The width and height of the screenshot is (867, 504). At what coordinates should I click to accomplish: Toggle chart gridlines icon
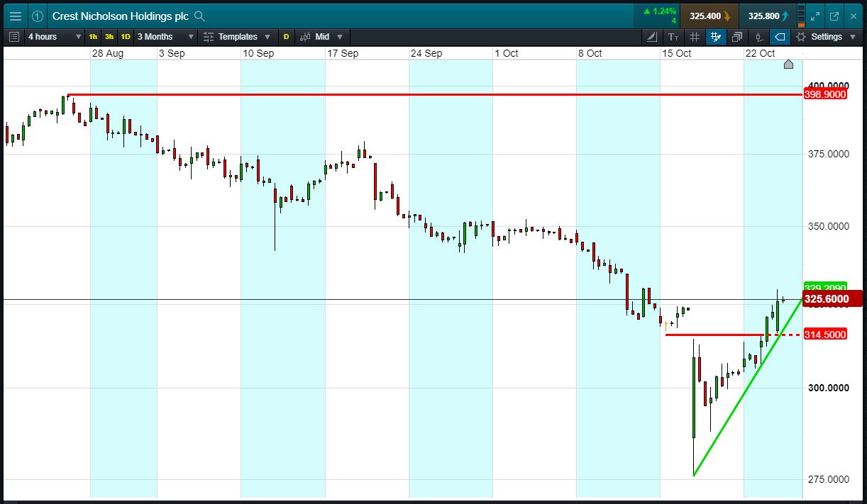point(695,36)
